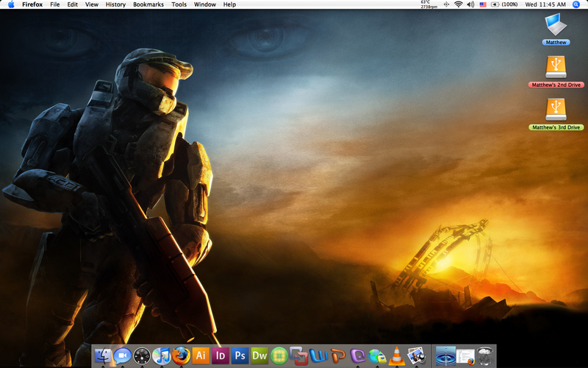Click the volume speaker menu bar icon
This screenshot has width=588, height=368.
click(x=470, y=4)
